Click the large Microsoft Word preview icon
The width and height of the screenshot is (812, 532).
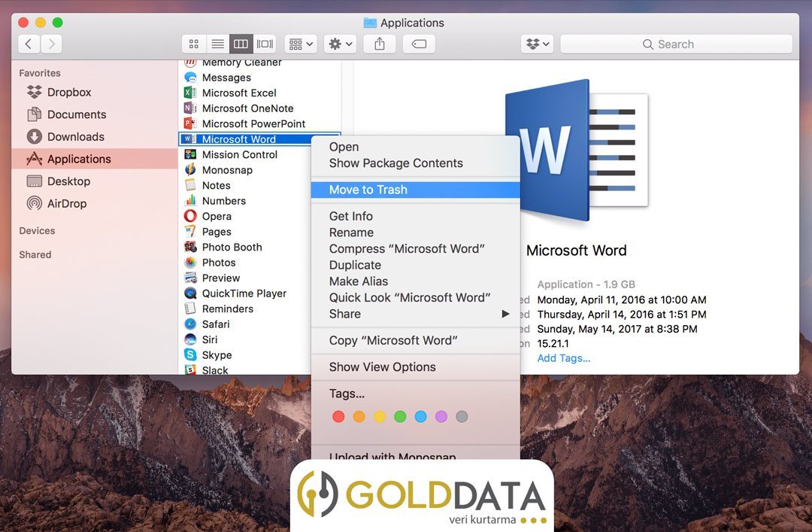tap(577, 150)
